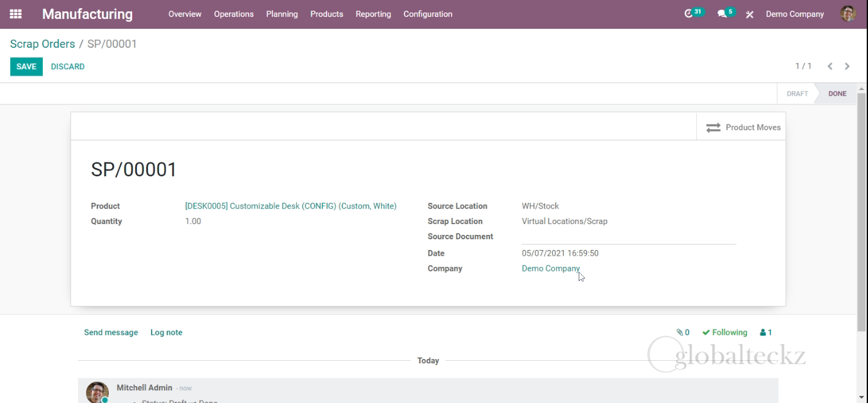868x403 pixels.
Task: Show followers person icon
Action: [763, 332]
